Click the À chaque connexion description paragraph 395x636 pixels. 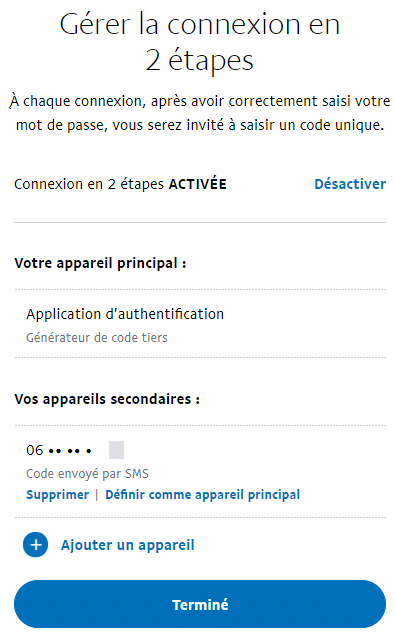click(200, 113)
